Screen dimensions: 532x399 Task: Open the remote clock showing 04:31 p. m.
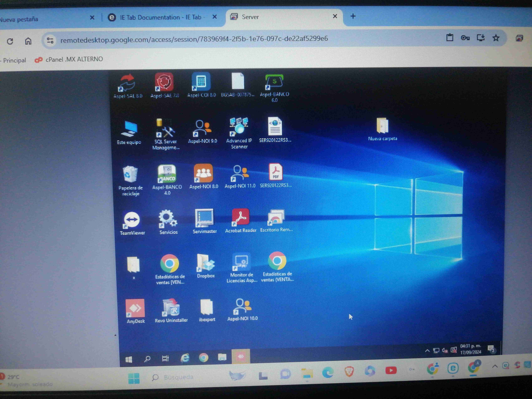[471, 349]
